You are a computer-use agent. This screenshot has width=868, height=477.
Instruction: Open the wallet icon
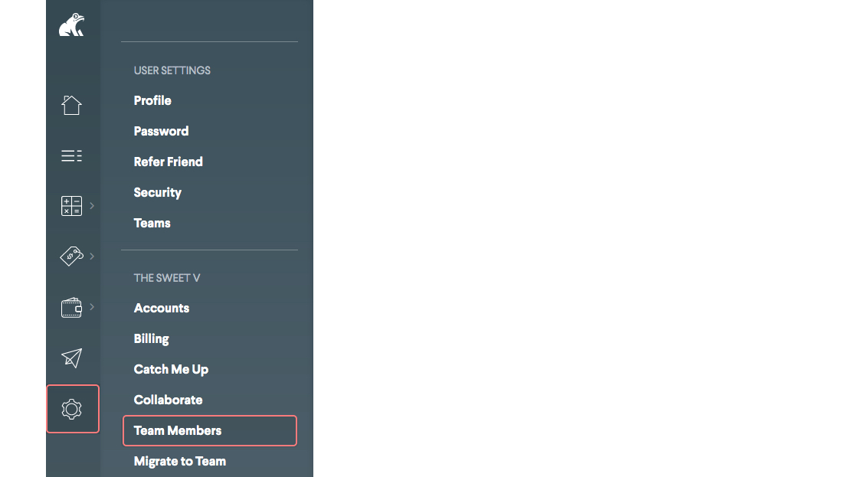tap(71, 308)
